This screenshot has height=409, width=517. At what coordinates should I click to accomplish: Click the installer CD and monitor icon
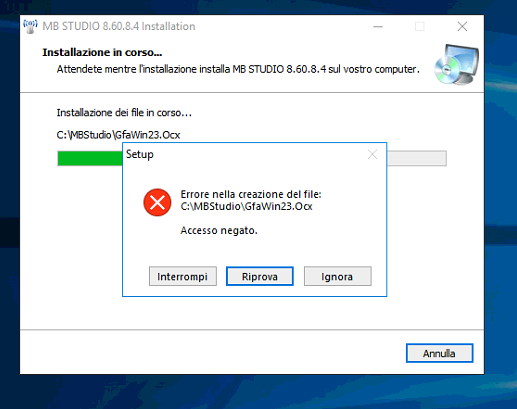tap(456, 64)
